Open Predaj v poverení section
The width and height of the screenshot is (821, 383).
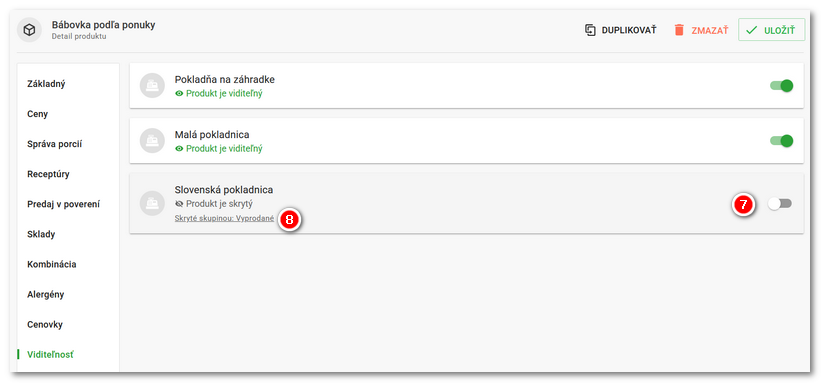tap(63, 204)
